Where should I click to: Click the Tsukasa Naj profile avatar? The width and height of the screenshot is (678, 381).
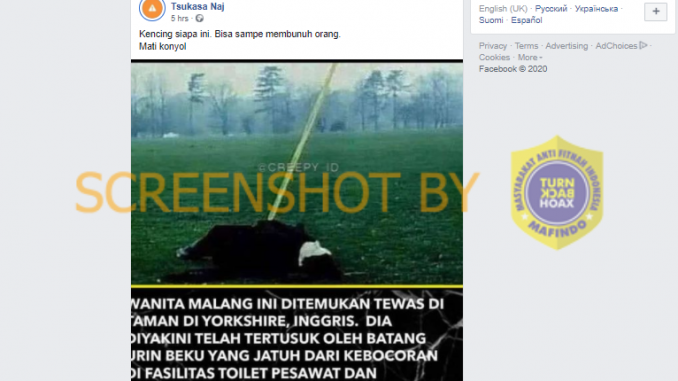[152, 9]
